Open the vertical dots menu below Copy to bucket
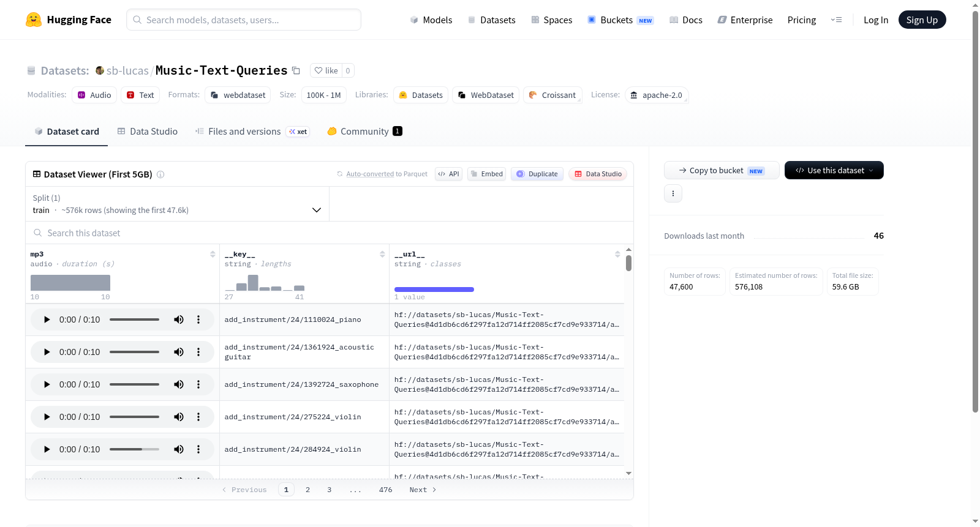980x527 pixels. [673, 193]
